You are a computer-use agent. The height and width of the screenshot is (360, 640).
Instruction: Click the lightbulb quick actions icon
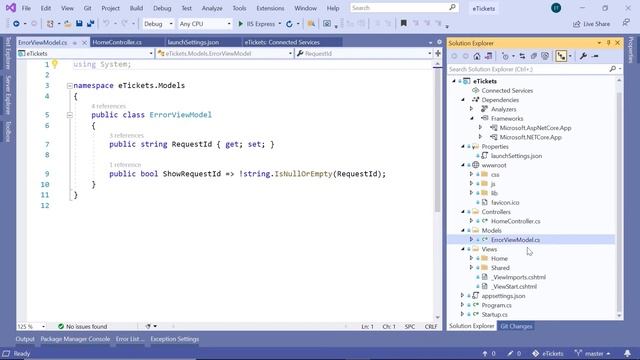(x=55, y=64)
